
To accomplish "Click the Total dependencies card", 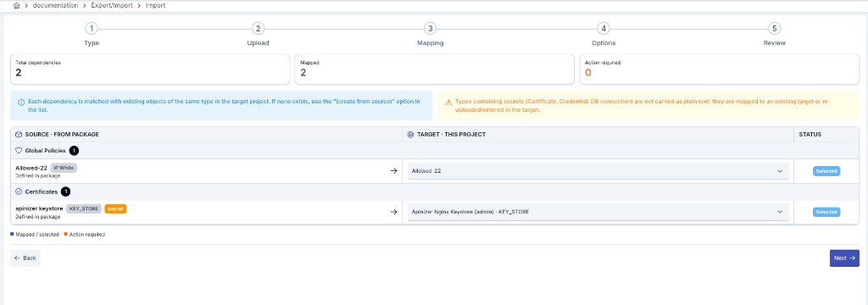I will [150, 69].
